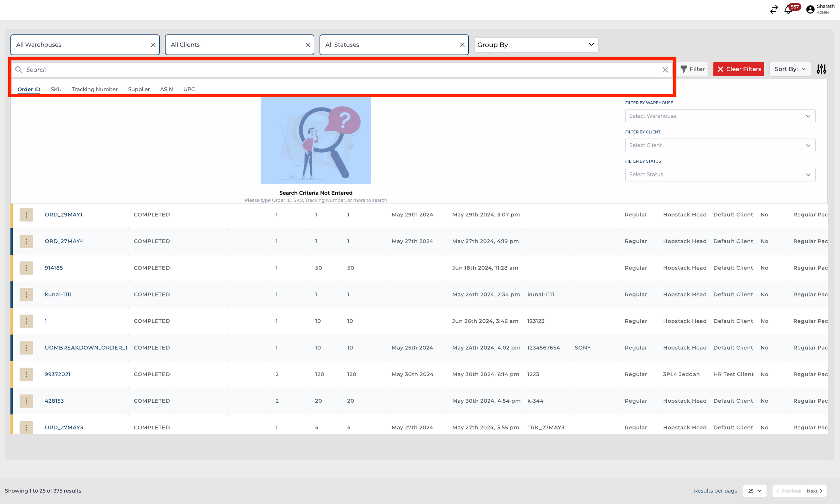Click the ORD_27MAY4 order link

click(64, 241)
